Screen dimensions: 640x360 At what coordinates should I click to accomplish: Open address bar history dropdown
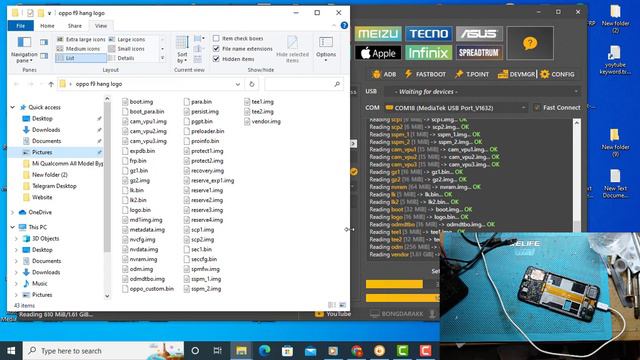point(238,84)
